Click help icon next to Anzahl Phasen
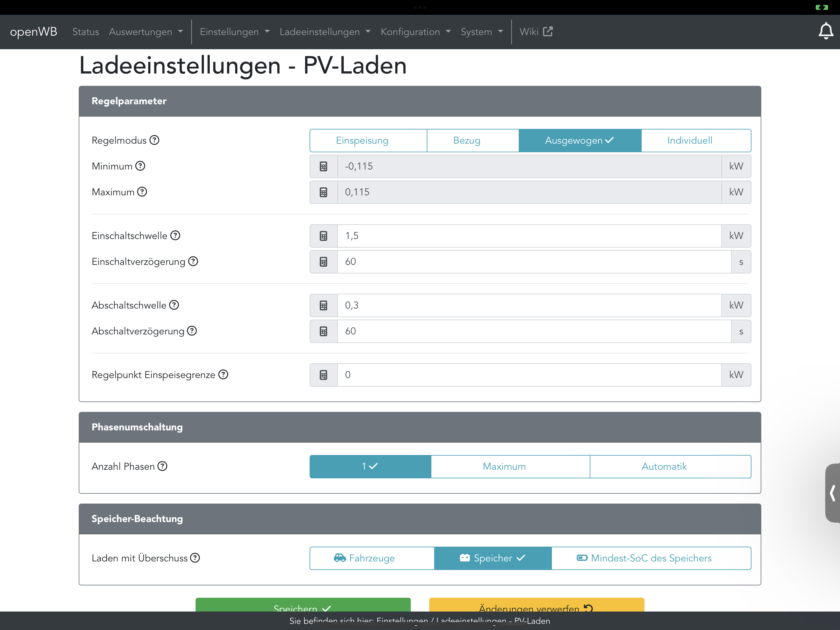The image size is (840, 630). pos(163,466)
